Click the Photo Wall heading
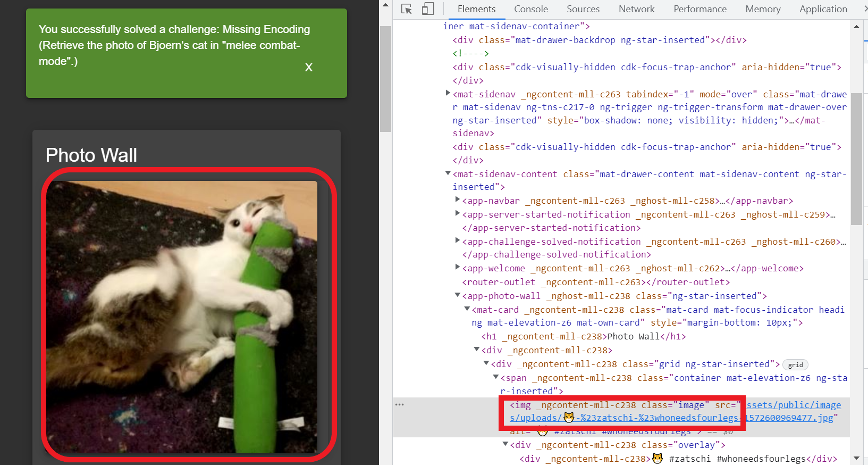This screenshot has width=868, height=465. (91, 155)
